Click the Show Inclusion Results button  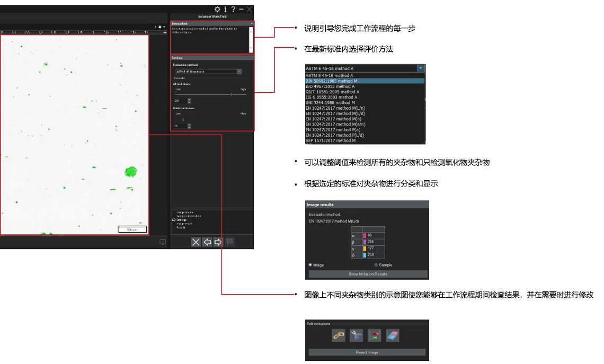point(368,274)
